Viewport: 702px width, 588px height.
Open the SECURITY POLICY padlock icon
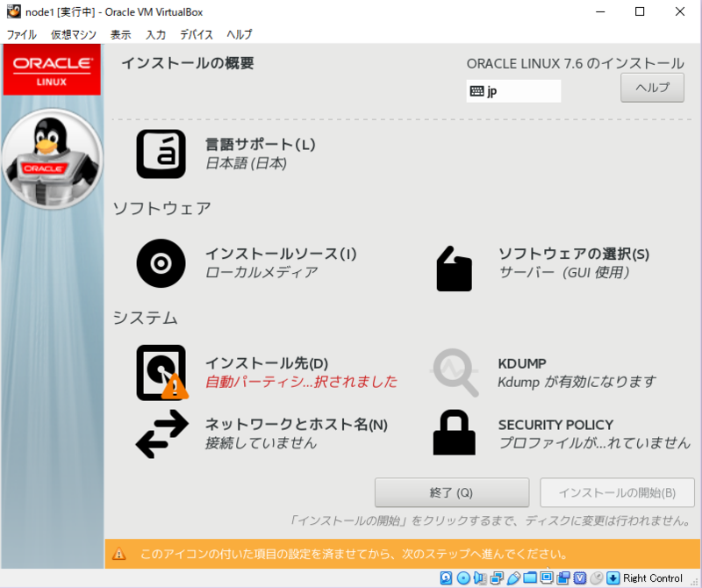[454, 433]
